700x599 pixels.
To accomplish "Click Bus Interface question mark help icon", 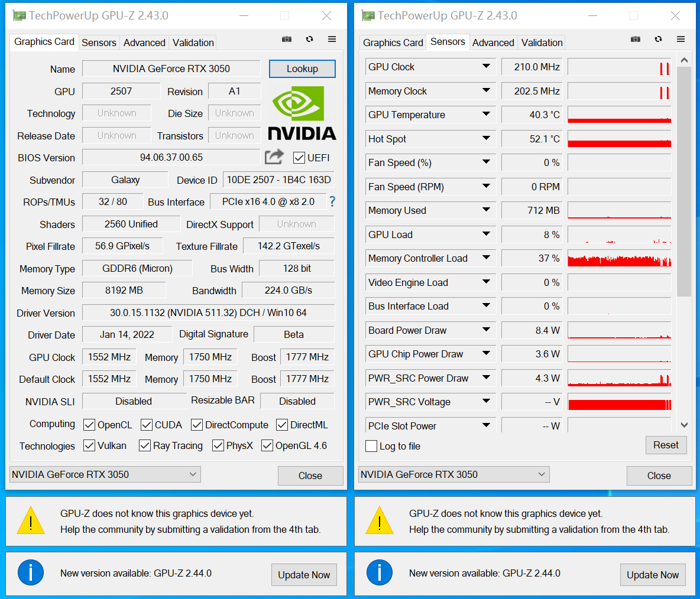I will 332,201.
